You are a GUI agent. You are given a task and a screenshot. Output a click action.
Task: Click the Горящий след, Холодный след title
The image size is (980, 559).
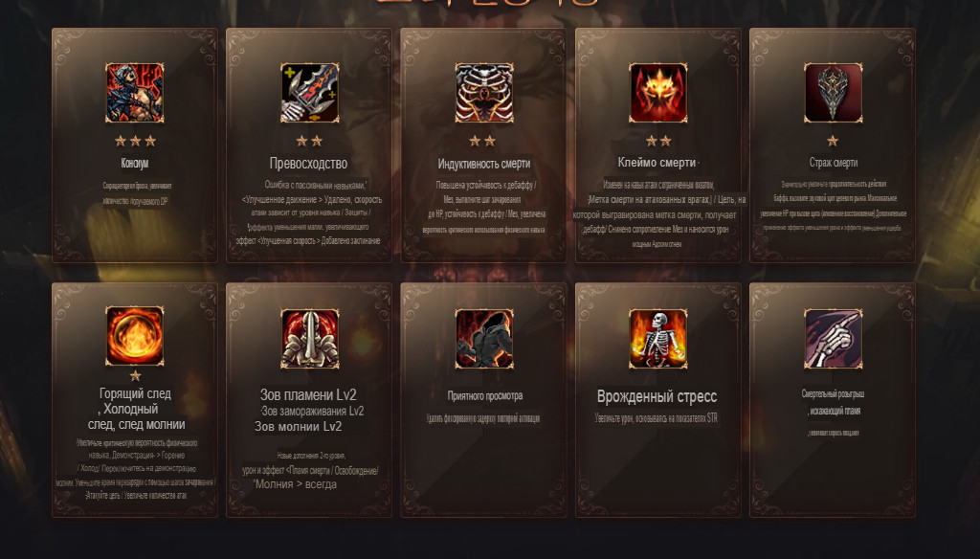click(x=136, y=409)
